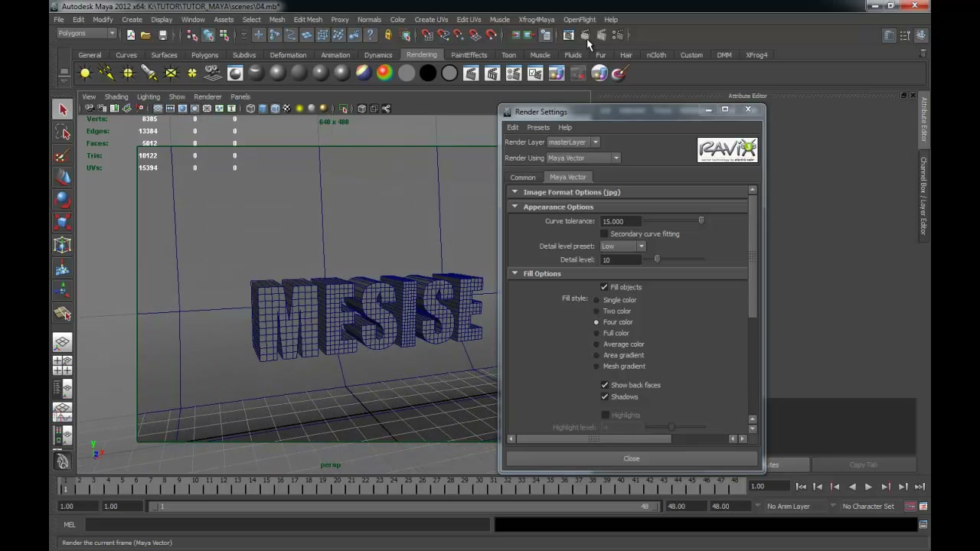Select the 3D Paint brush shelf icon
Screen dimensions: 980x551
[x=620, y=73]
